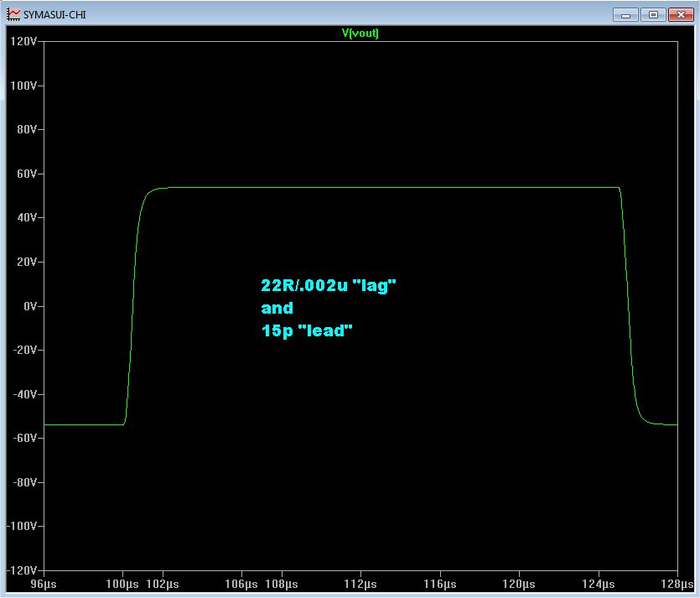
Task: Click the cyan "and" annotation text
Action: [x=277, y=308]
